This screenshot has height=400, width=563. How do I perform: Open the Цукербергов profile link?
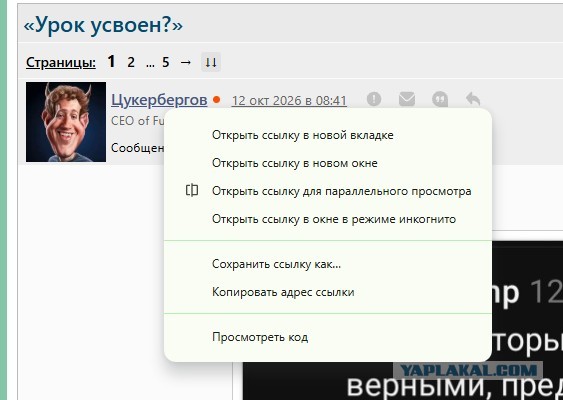159,99
